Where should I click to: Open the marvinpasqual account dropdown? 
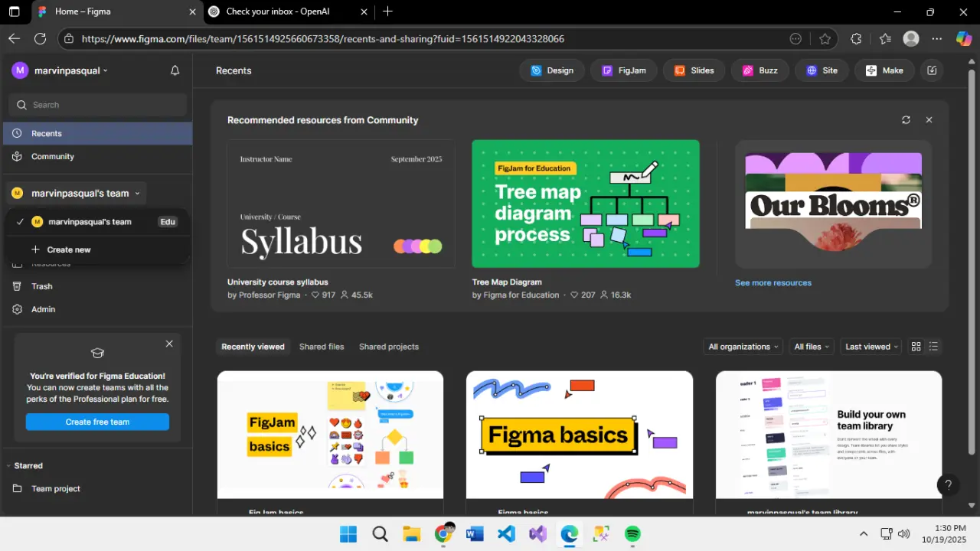60,70
